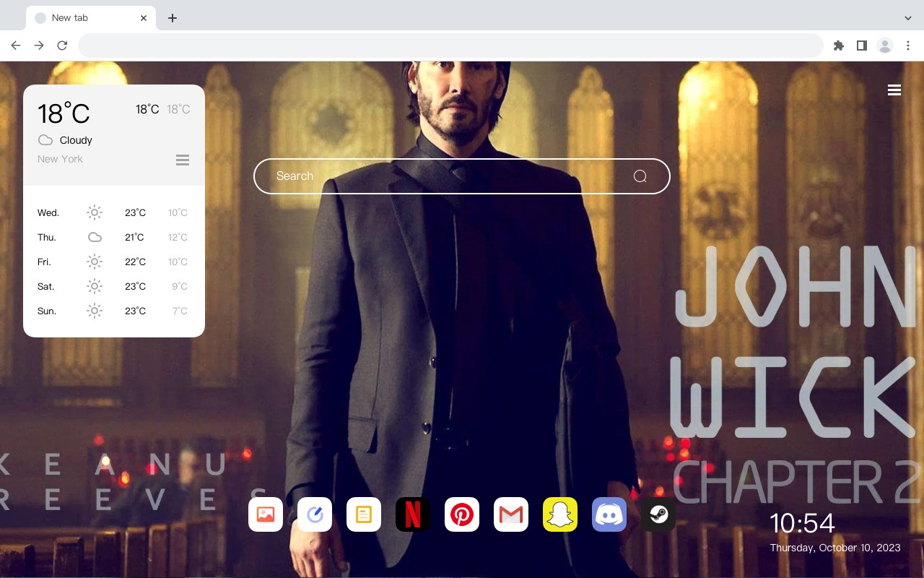924x578 pixels.
Task: Open the weather widget menu icon
Action: tap(183, 160)
